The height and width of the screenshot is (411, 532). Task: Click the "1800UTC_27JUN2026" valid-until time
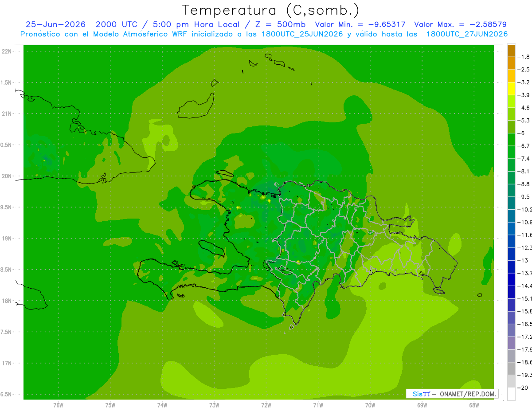point(467,34)
